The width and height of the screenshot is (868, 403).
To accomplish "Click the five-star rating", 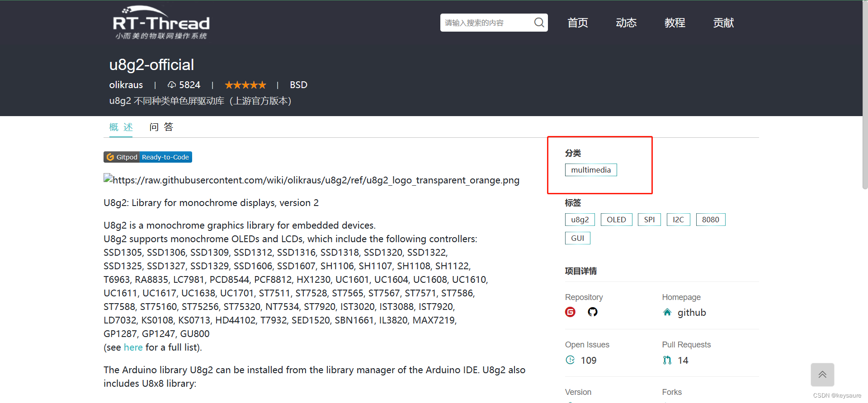I will (x=245, y=85).
